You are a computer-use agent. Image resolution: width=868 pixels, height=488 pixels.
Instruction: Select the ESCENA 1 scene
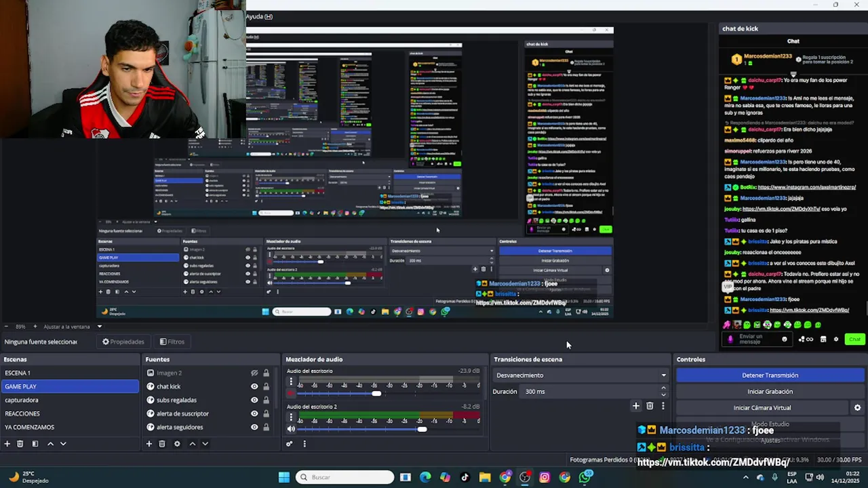click(70, 373)
